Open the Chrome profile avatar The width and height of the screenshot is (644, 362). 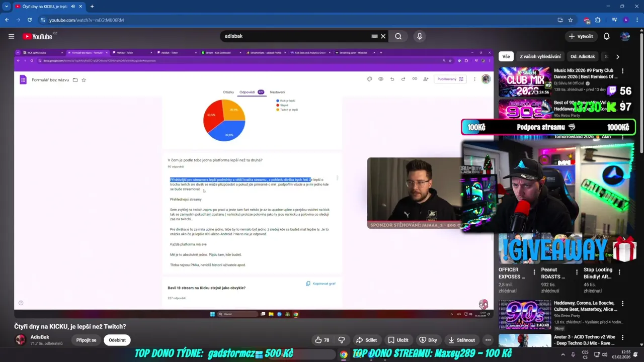click(626, 20)
